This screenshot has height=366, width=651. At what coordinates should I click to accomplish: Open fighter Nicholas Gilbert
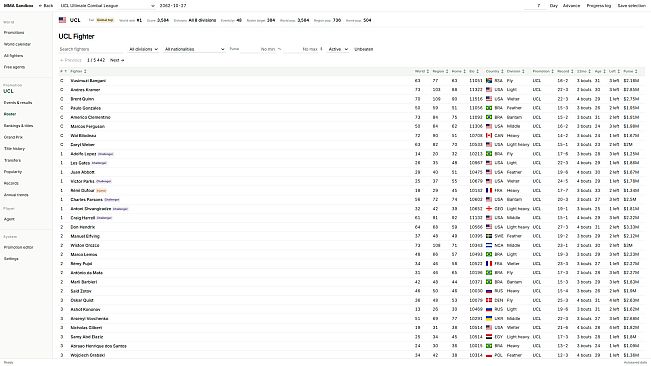pyautogui.click(x=86, y=327)
